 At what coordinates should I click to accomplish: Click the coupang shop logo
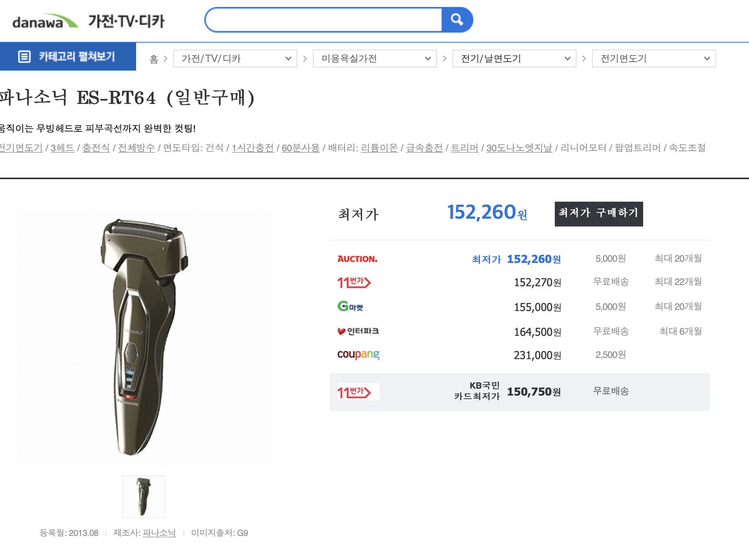click(358, 354)
